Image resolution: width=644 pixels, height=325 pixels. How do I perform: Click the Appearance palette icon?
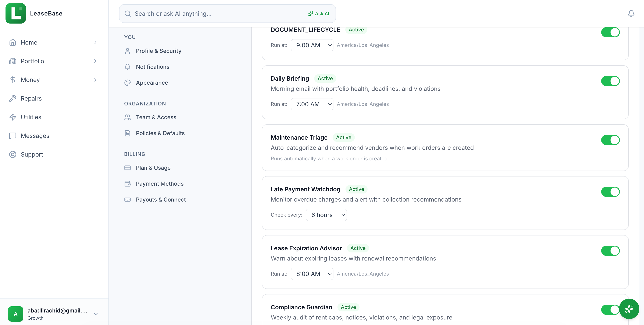click(x=128, y=83)
